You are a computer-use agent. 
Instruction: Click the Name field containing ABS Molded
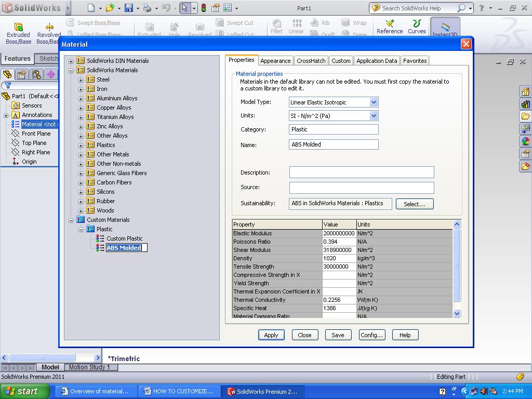334,144
